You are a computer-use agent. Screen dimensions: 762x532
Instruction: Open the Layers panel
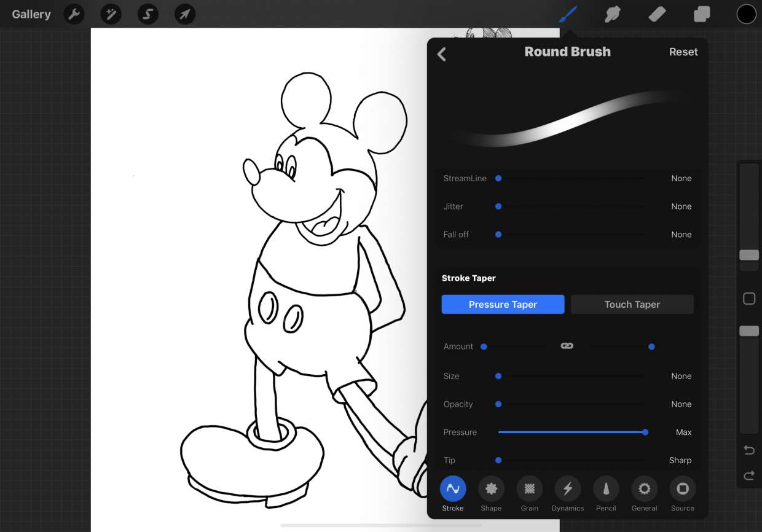click(x=702, y=14)
